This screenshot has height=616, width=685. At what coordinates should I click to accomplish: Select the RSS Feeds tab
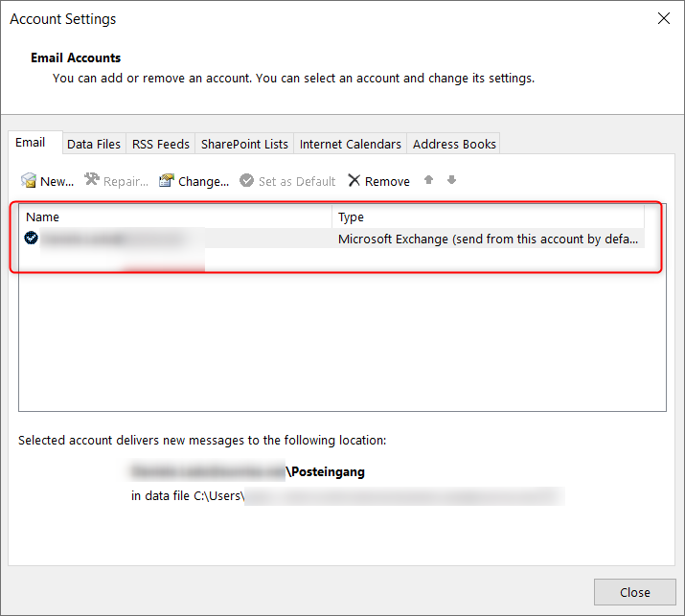161,144
